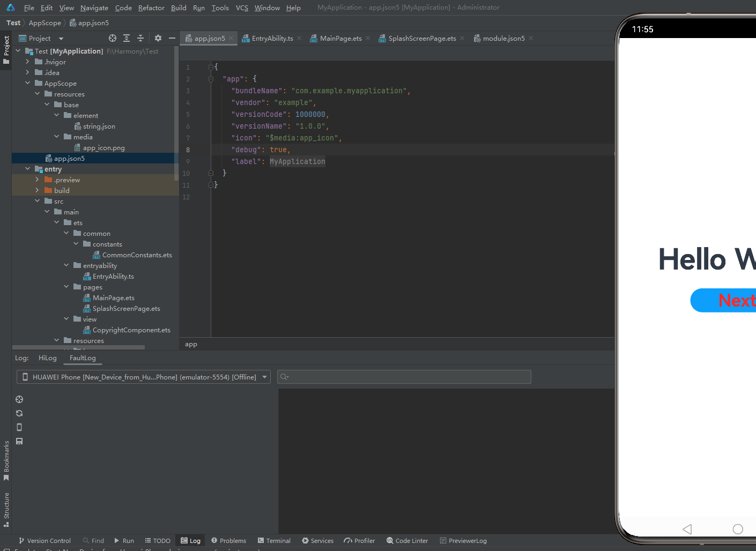Image resolution: width=756 pixels, height=551 pixels.
Task: Open the Services tool window
Action: (317, 541)
